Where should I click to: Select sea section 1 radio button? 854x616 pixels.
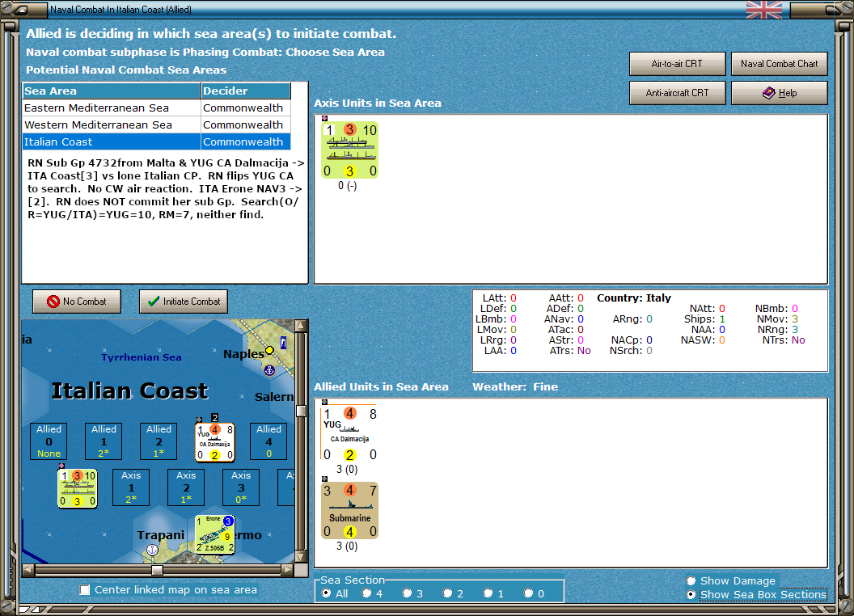point(488,593)
